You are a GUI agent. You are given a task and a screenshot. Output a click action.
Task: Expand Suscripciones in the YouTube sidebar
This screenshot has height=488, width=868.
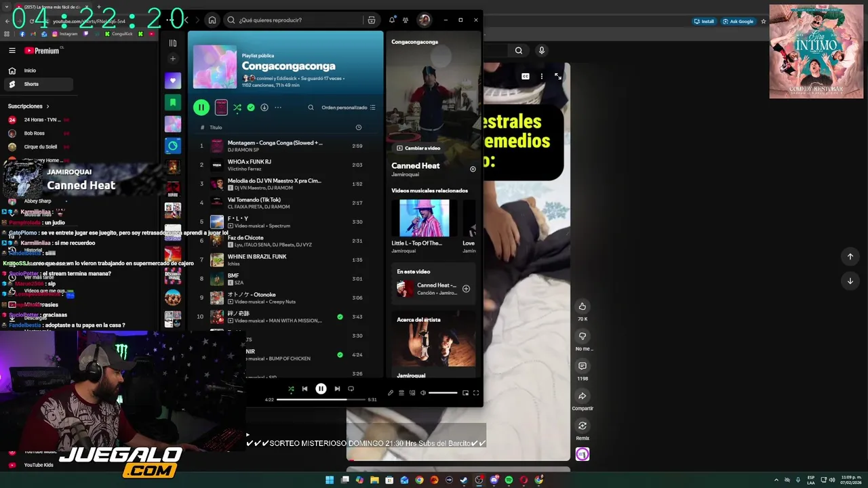(28, 106)
